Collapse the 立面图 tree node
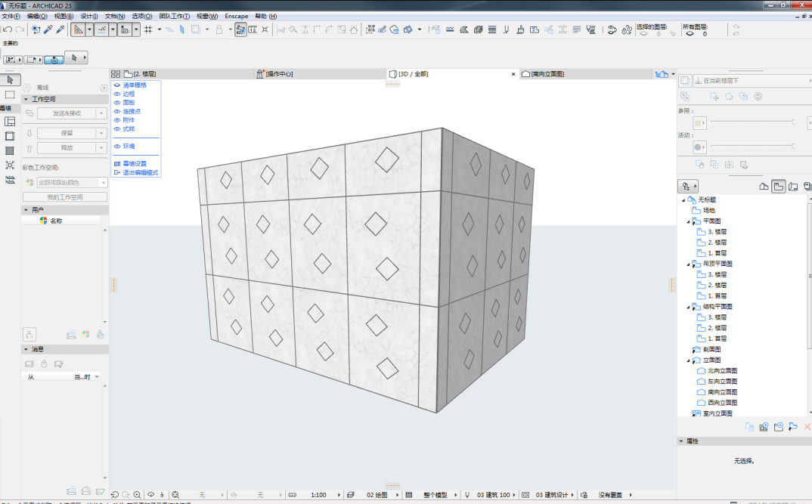This screenshot has width=812, height=504. click(688, 360)
